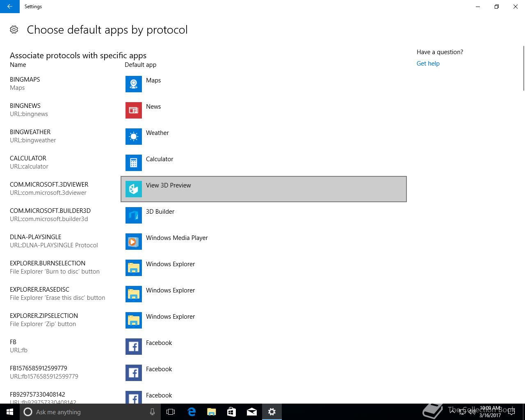Open File Explorer from taskbar
The width and height of the screenshot is (525, 420).
pos(211,412)
